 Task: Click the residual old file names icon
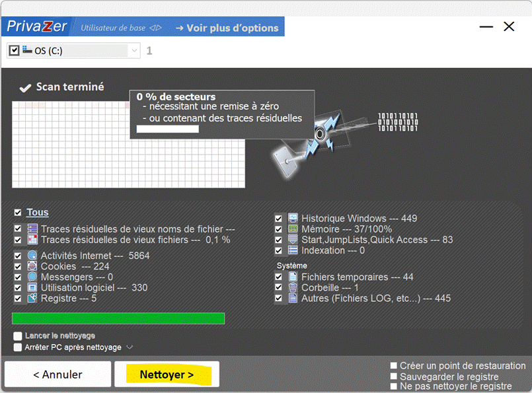pos(32,229)
